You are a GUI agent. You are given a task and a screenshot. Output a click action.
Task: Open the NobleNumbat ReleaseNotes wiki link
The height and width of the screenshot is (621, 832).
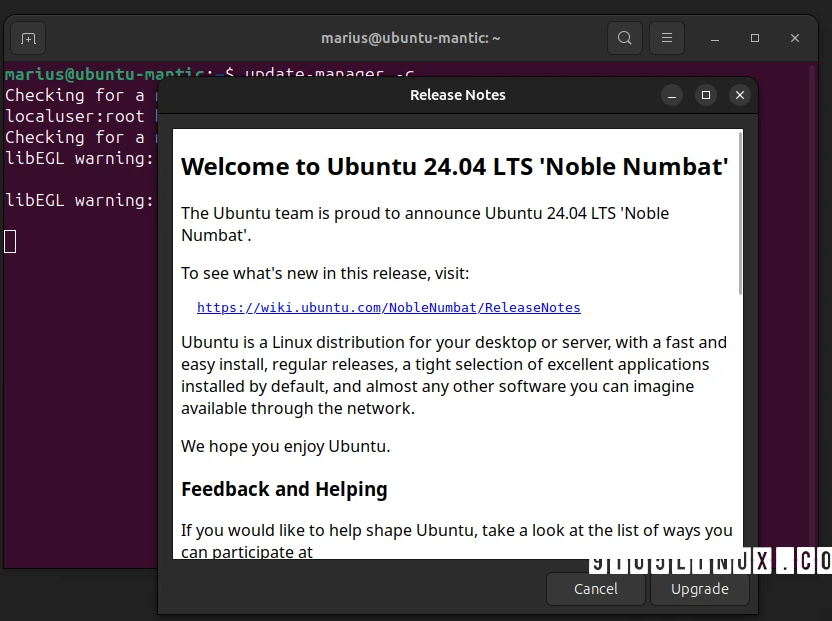click(388, 307)
